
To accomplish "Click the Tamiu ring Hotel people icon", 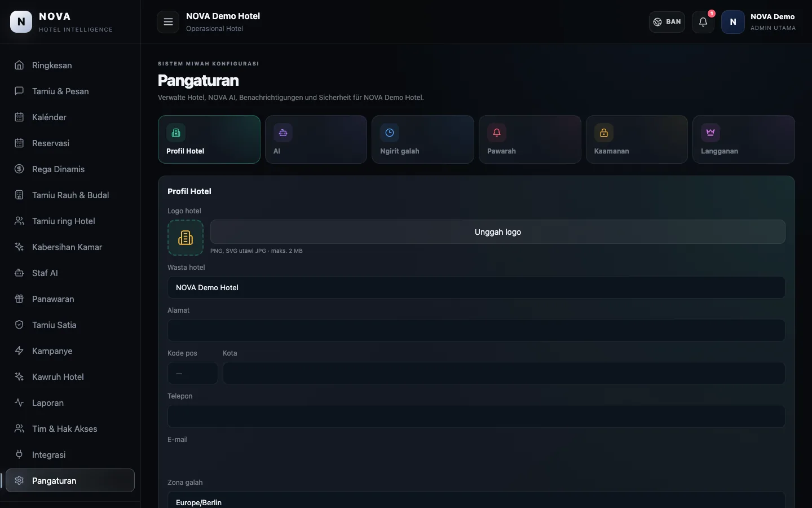I will (x=19, y=221).
